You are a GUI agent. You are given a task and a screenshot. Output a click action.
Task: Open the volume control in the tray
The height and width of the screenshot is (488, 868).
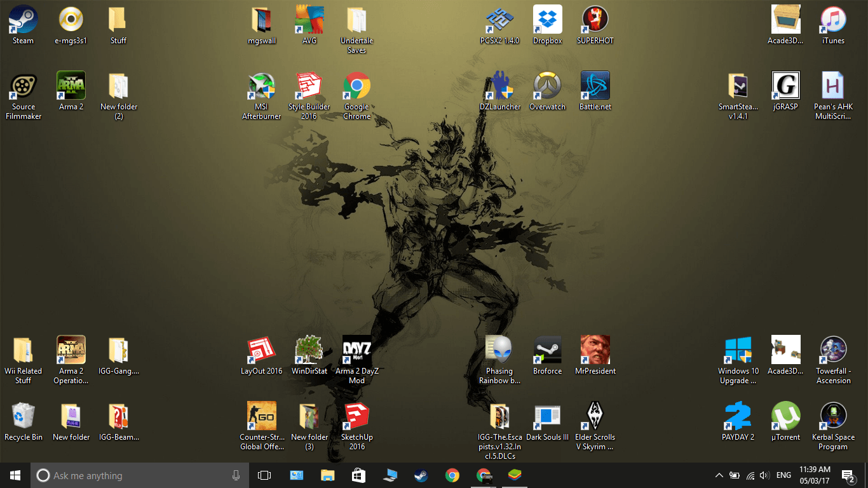click(x=764, y=475)
